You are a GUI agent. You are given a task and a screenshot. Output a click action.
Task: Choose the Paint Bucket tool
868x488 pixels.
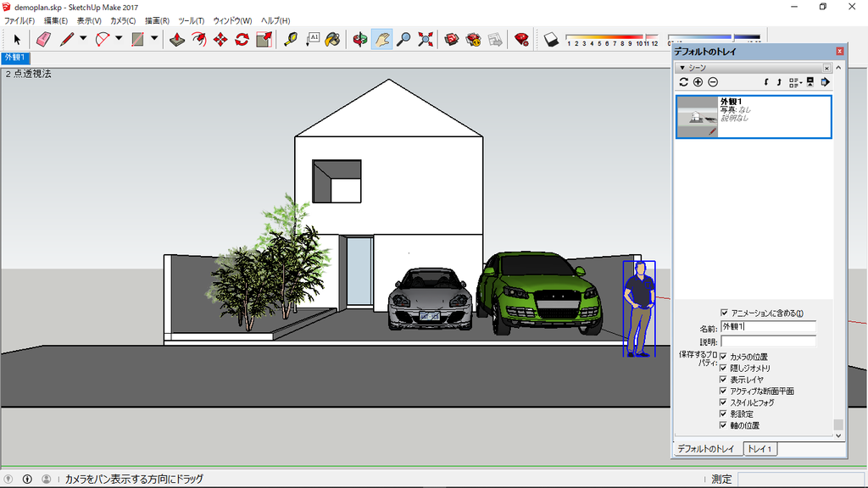[332, 39]
